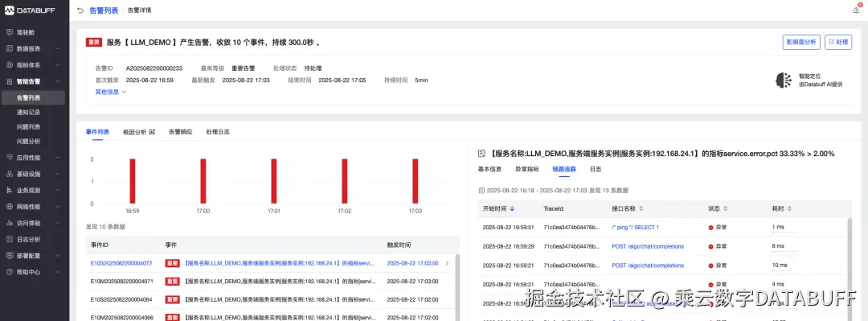Open 16:59:29 POST /aigc/chat/completions trace
The width and height of the screenshot is (868, 321).
tap(648, 246)
